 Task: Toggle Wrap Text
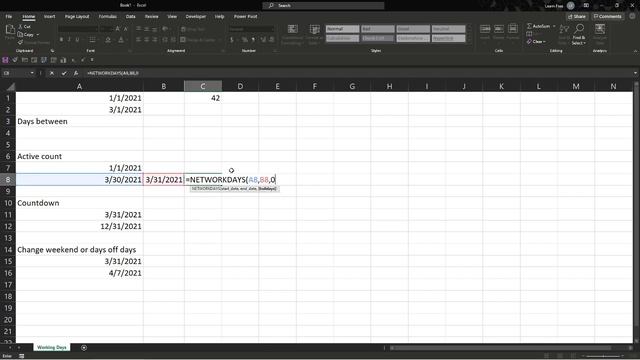click(193, 29)
